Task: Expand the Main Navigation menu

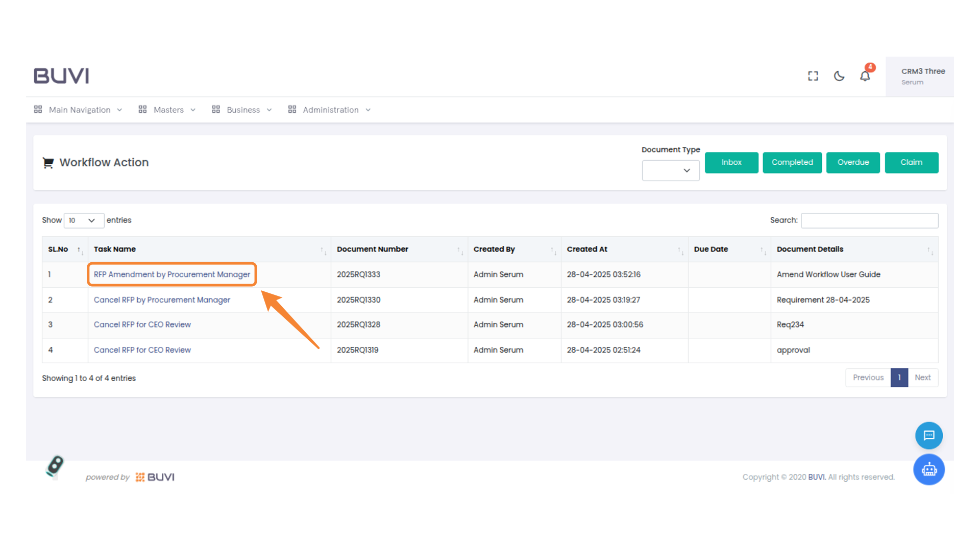Action: 79,110
